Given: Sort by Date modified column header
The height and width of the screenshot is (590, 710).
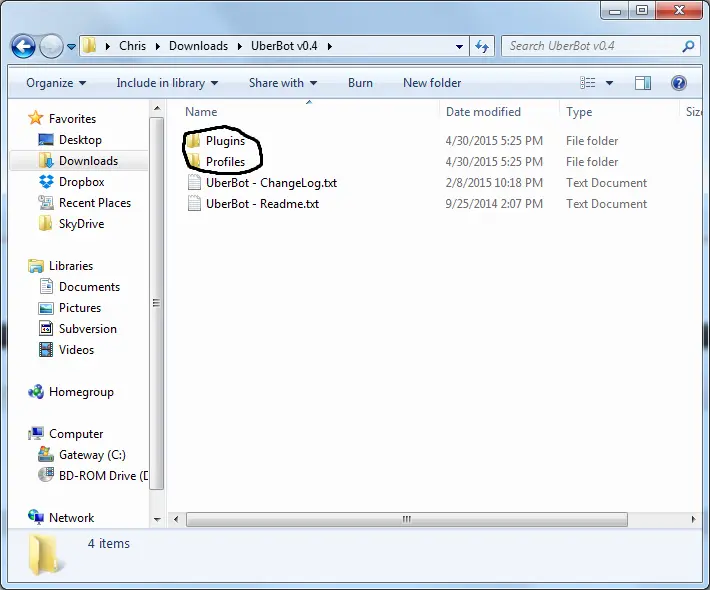Looking at the screenshot, I should pyautogui.click(x=483, y=112).
